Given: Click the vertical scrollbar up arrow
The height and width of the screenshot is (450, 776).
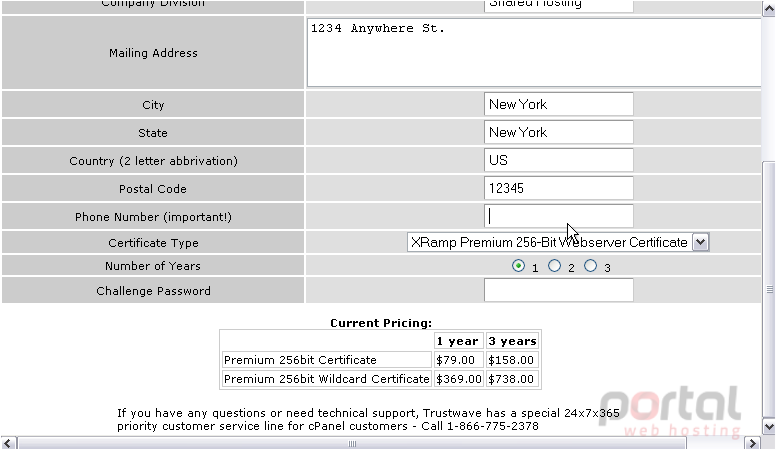Looking at the screenshot, I should click(x=769, y=9).
